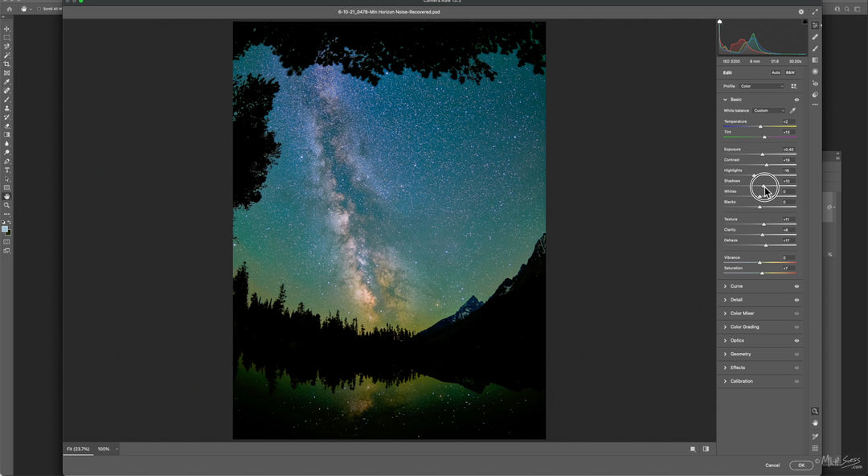Open the White balance Custom dropdown

tap(768, 110)
